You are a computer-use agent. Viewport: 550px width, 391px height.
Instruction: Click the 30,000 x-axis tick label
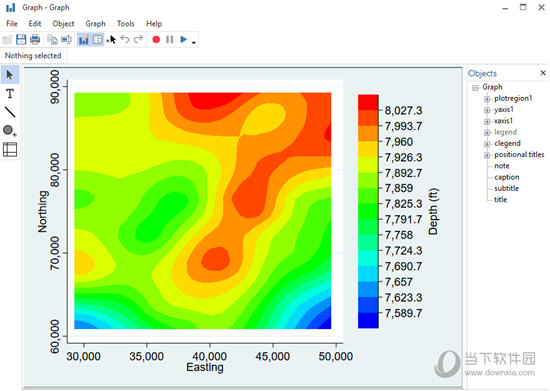click(83, 356)
